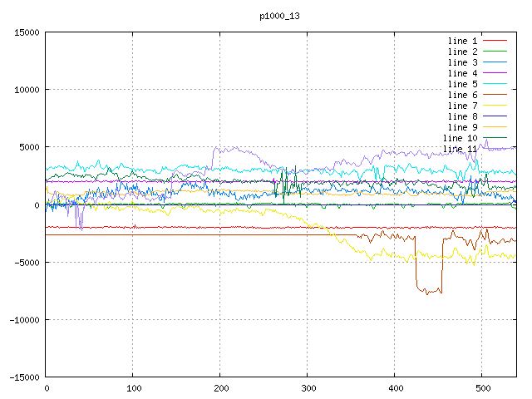Click the -15000 y-axis tick label
Image resolution: width=532 pixels, height=399 pixels.
click(x=22, y=377)
